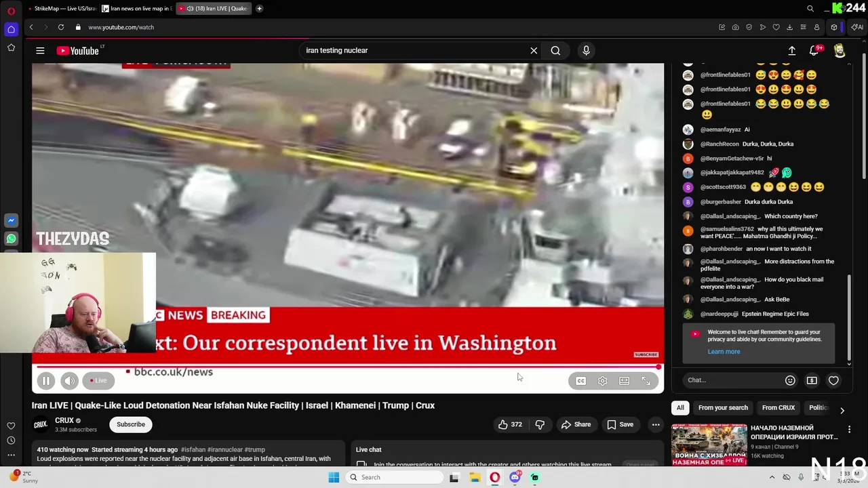
Task: Show more filter chips with arrow
Action: coord(842,410)
